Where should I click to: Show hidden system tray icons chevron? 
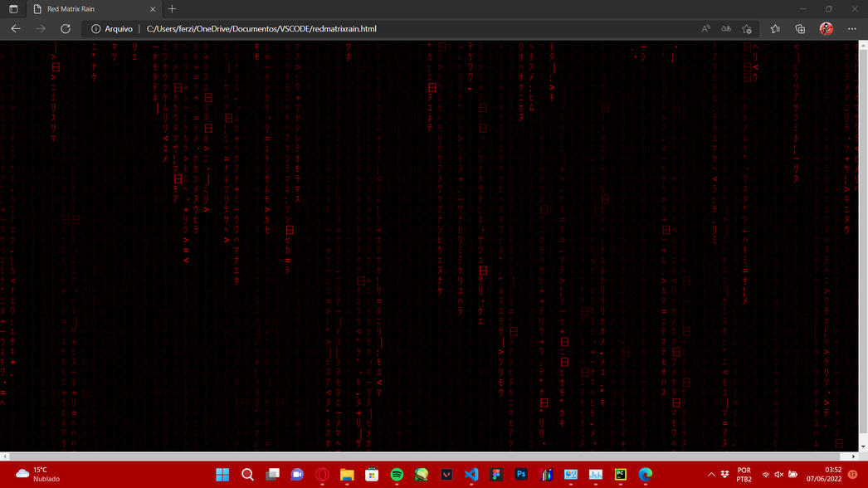[711, 475]
